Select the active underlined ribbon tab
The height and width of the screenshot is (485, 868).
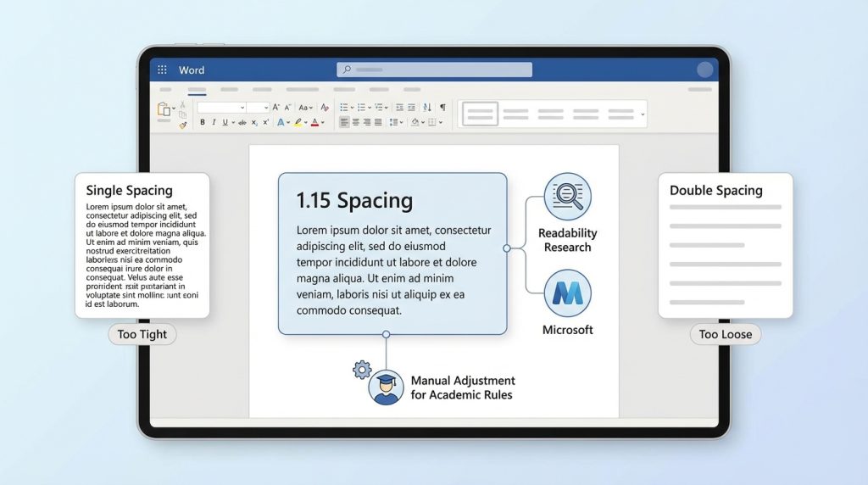pyautogui.click(x=197, y=89)
